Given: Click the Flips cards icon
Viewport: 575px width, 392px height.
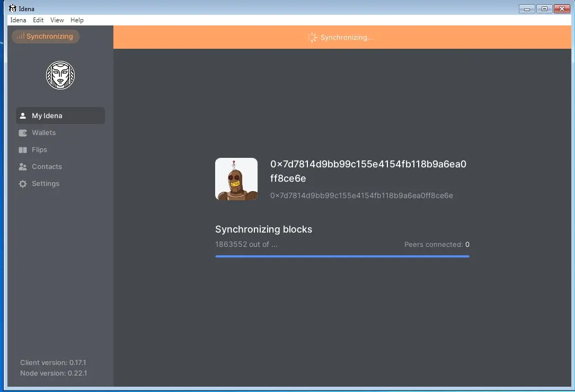Looking at the screenshot, I should [x=23, y=149].
